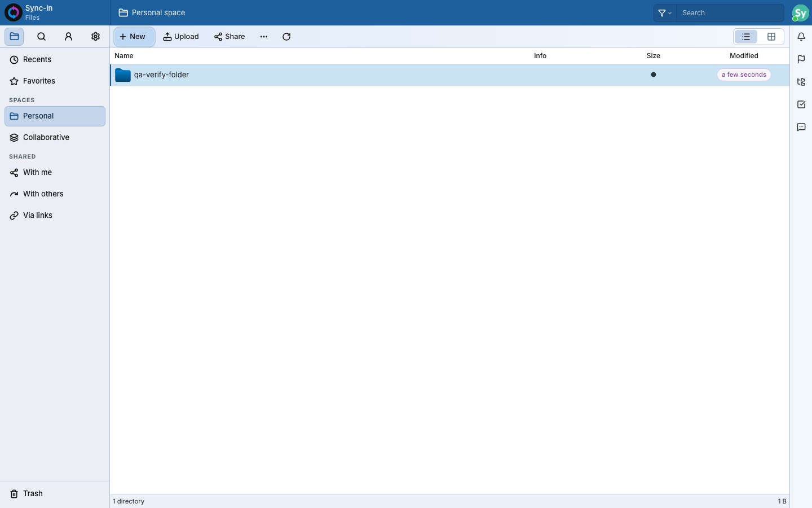Open the tree view panel icon
This screenshot has height=508, width=812.
(x=801, y=82)
